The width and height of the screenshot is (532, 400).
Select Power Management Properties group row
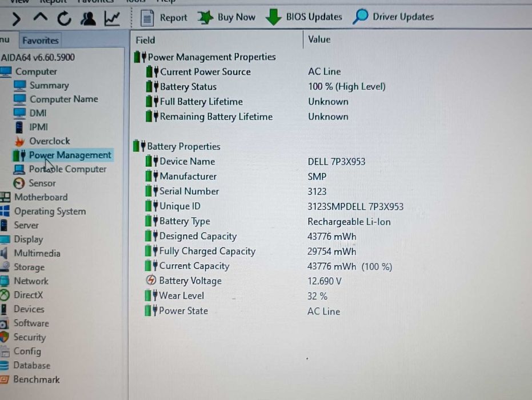205,57
